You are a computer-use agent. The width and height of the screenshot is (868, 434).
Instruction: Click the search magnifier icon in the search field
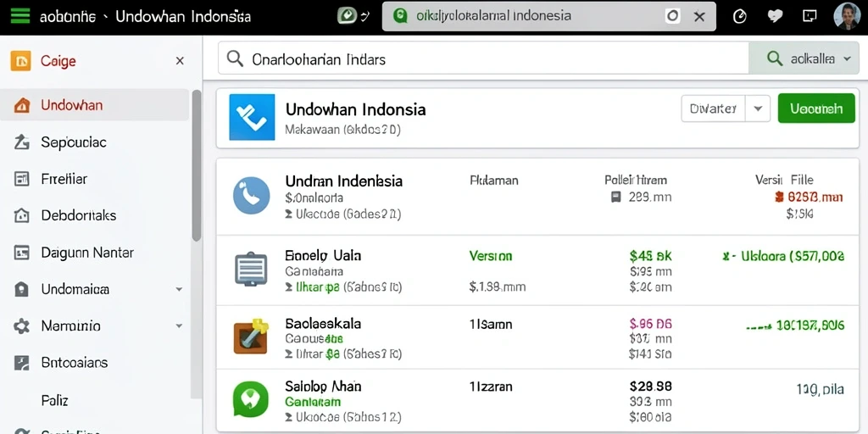click(236, 58)
